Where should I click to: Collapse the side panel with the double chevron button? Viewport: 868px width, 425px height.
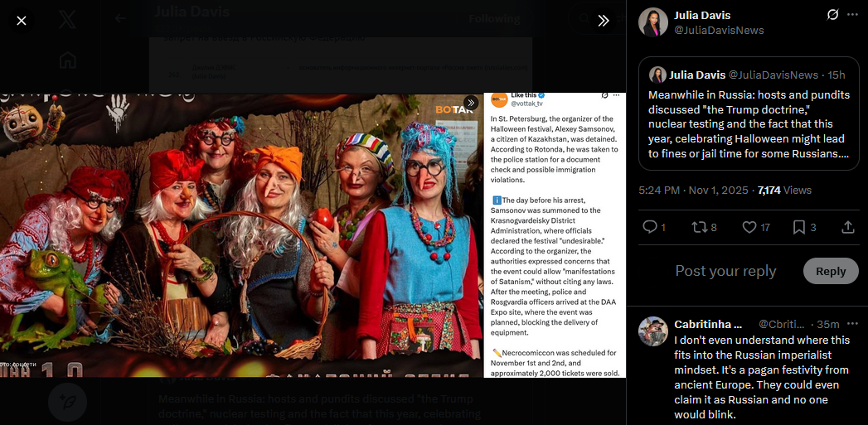(x=604, y=21)
